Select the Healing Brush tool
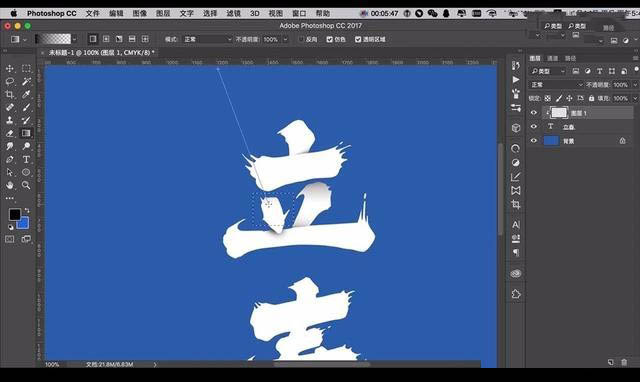Screen dimensions: 640x382 tap(10, 107)
